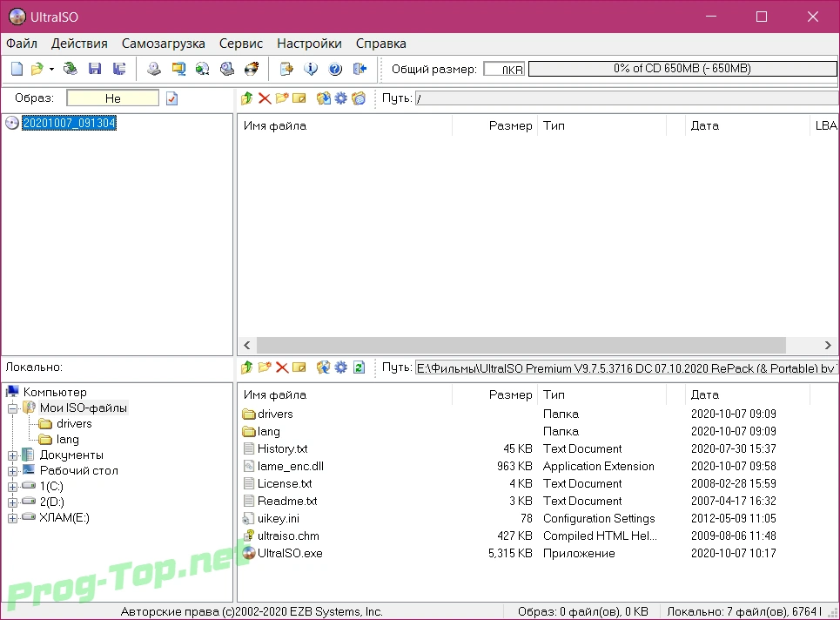Open the Файл menu

(x=22, y=44)
